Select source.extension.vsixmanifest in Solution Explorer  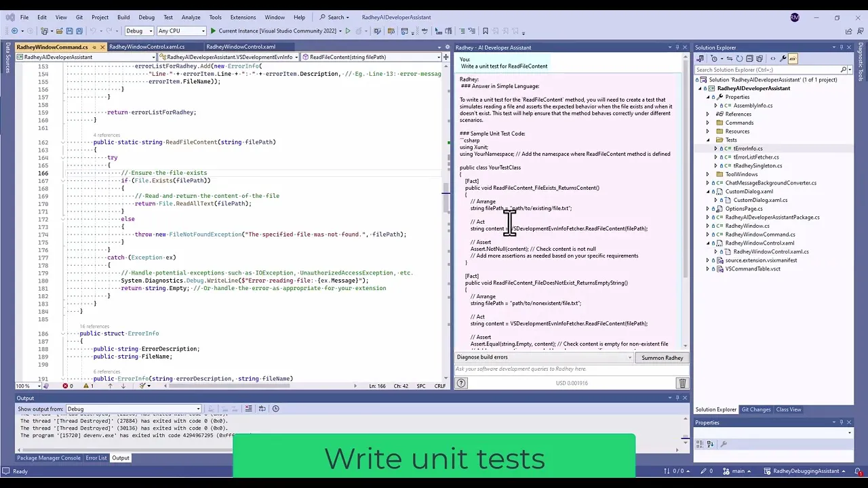pyautogui.click(x=761, y=260)
